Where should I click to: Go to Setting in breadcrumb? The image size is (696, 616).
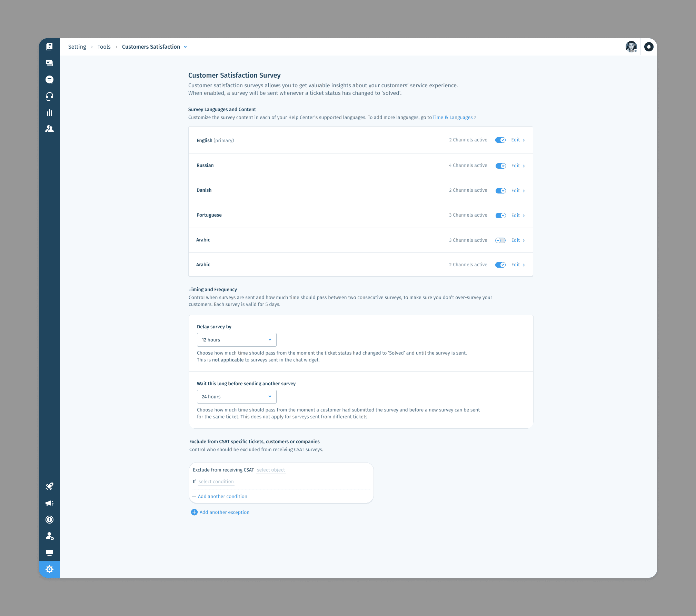[77, 47]
